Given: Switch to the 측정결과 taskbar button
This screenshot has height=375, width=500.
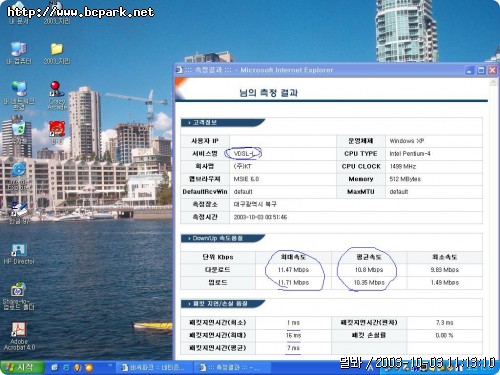Looking at the screenshot, I should [232, 368].
